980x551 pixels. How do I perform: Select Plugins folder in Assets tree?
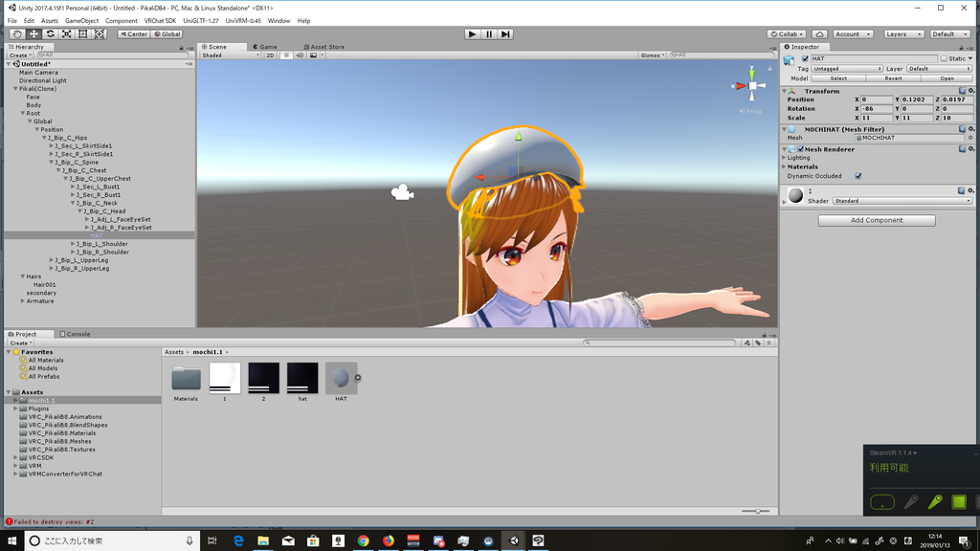(x=38, y=408)
